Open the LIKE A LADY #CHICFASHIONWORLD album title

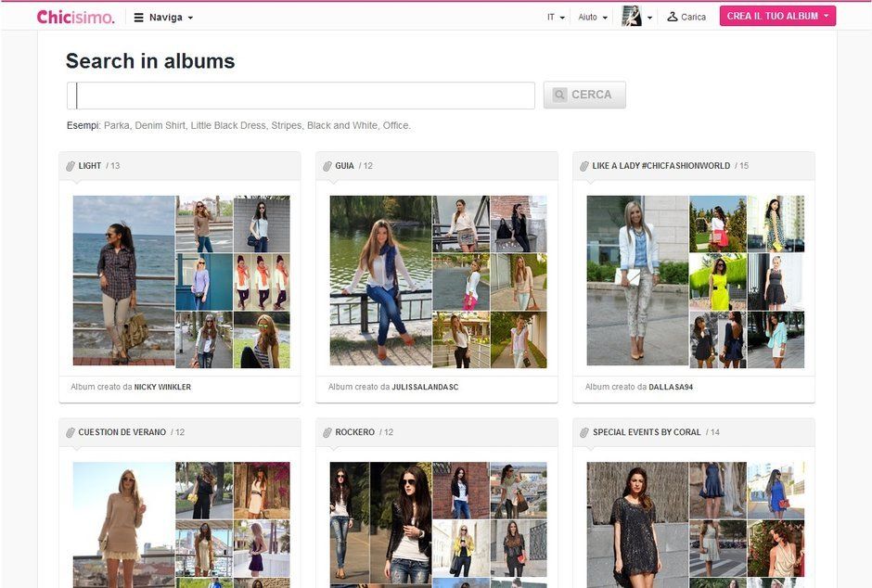(x=660, y=166)
